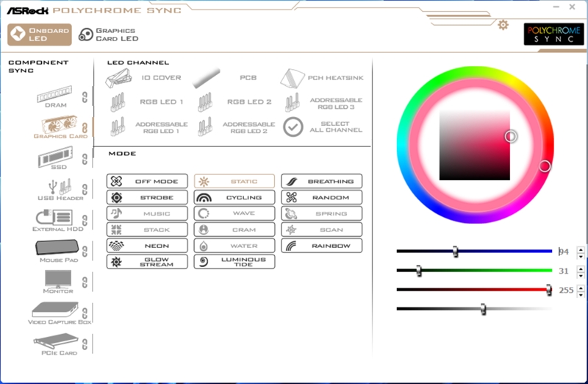Set lighting to Off Mode
The width and height of the screenshot is (588, 384).
tap(147, 181)
